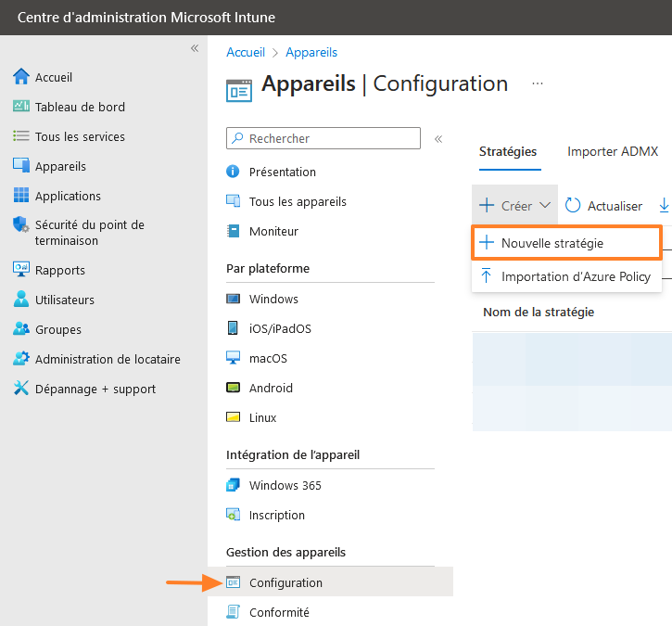The width and height of the screenshot is (672, 626).
Task: Open Tous les services text entry
Action: coord(80,136)
